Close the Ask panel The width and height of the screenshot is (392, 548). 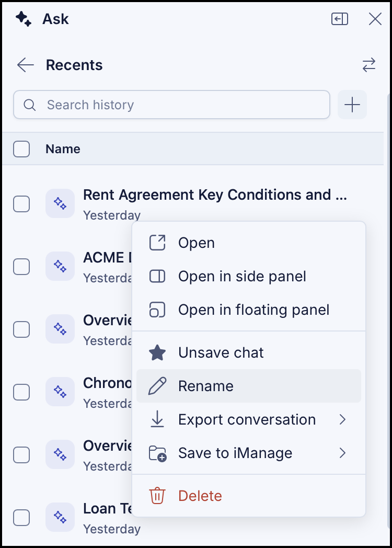[375, 19]
